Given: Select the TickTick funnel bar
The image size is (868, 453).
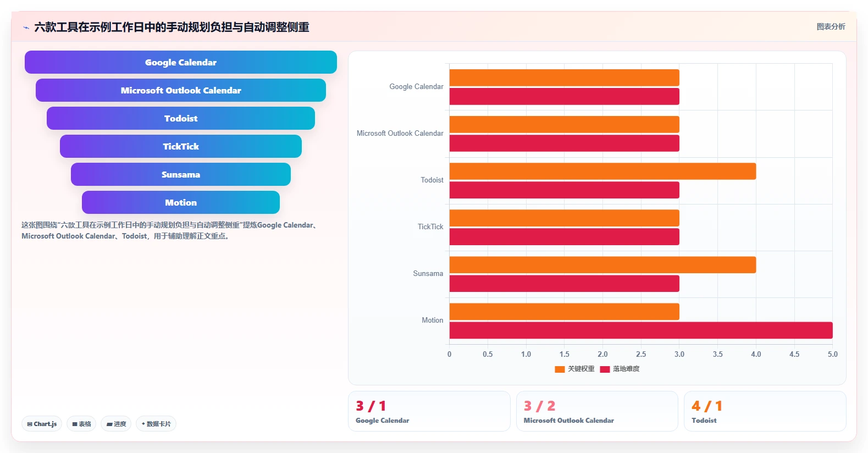Looking at the screenshot, I should (x=181, y=146).
